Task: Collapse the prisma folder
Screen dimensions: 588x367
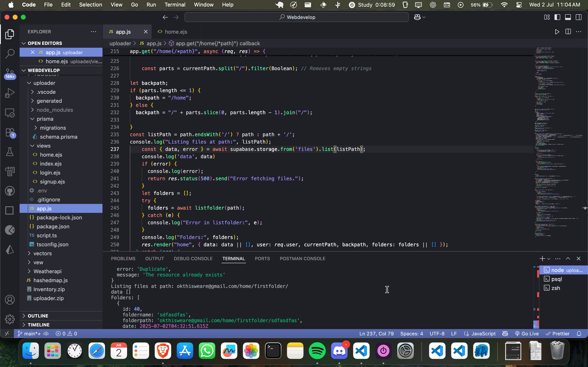Action: 45,119
